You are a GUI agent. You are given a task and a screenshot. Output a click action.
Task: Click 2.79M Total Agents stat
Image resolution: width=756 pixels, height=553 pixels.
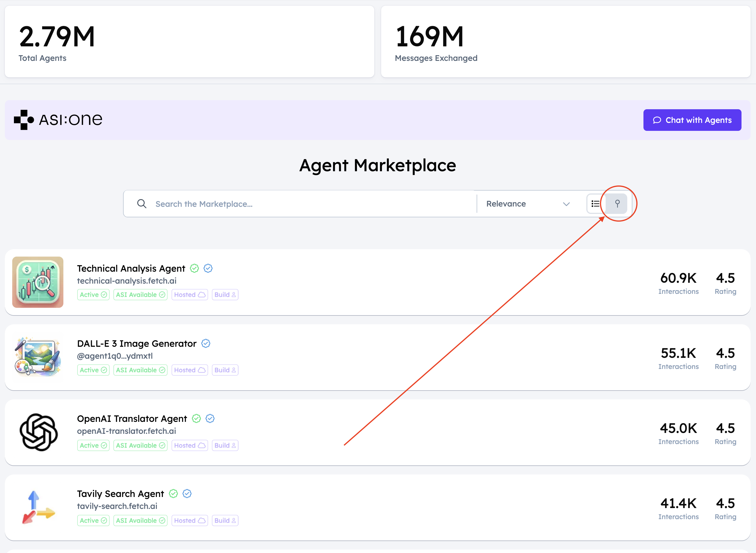click(x=189, y=42)
